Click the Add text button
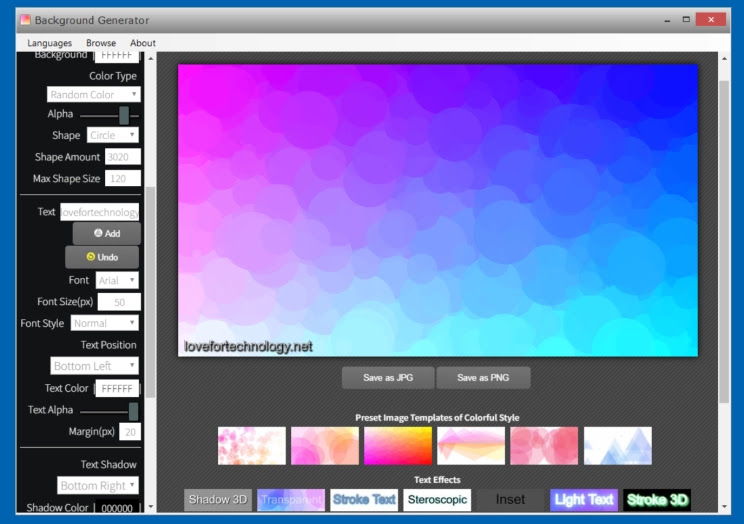Viewport: 744px width, 524px height. click(x=106, y=234)
